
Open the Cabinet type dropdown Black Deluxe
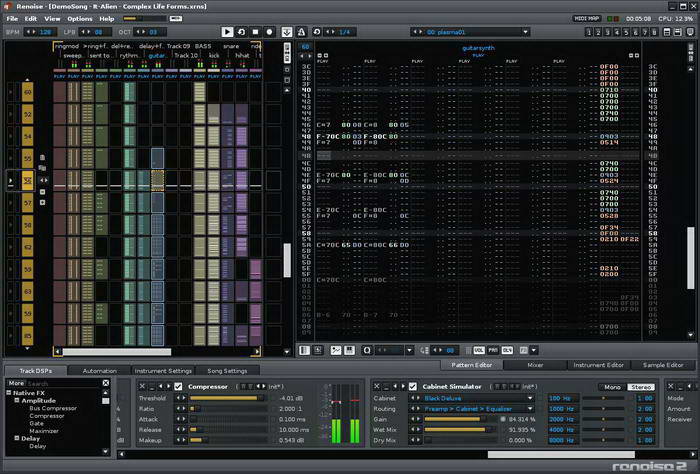(480, 398)
